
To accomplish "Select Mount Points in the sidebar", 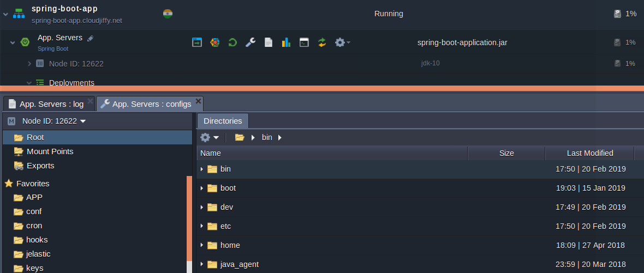I will pyautogui.click(x=50, y=151).
